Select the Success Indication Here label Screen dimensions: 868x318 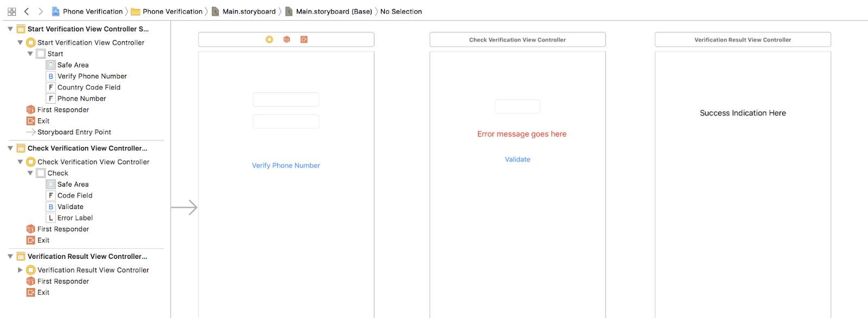743,113
